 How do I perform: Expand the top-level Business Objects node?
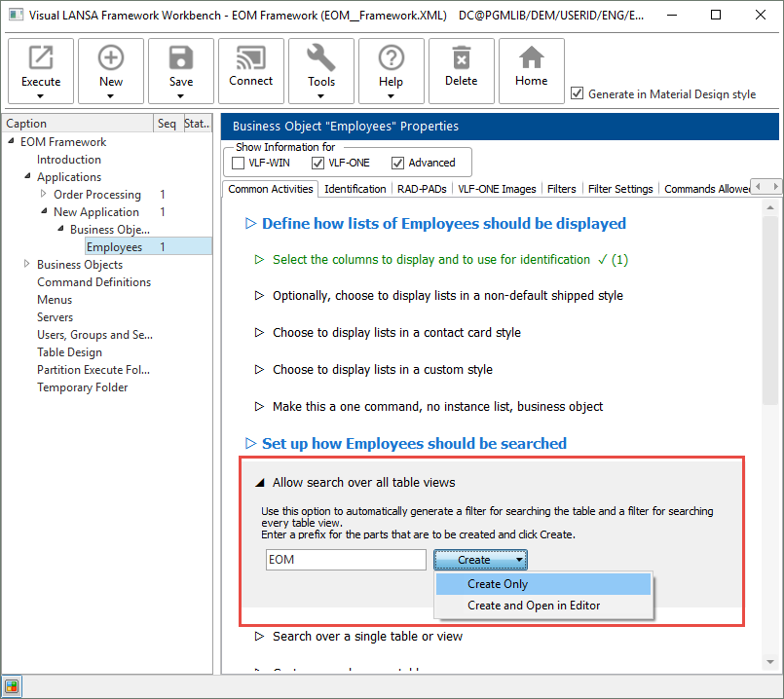pyautogui.click(x=27, y=264)
